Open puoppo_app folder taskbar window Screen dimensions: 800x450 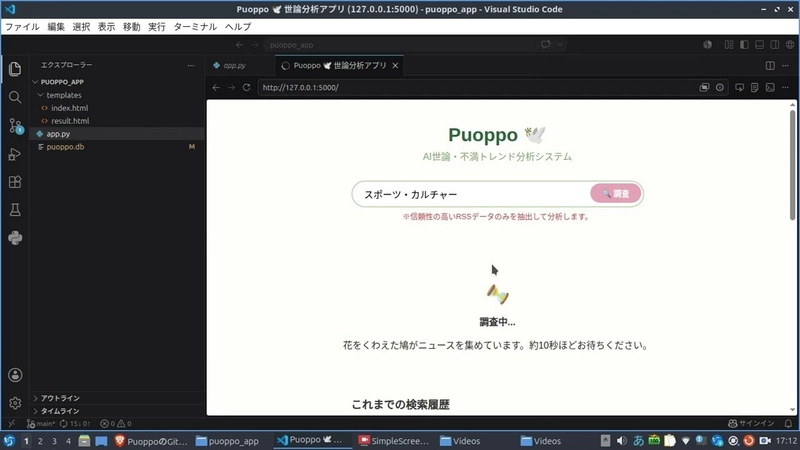(228, 441)
